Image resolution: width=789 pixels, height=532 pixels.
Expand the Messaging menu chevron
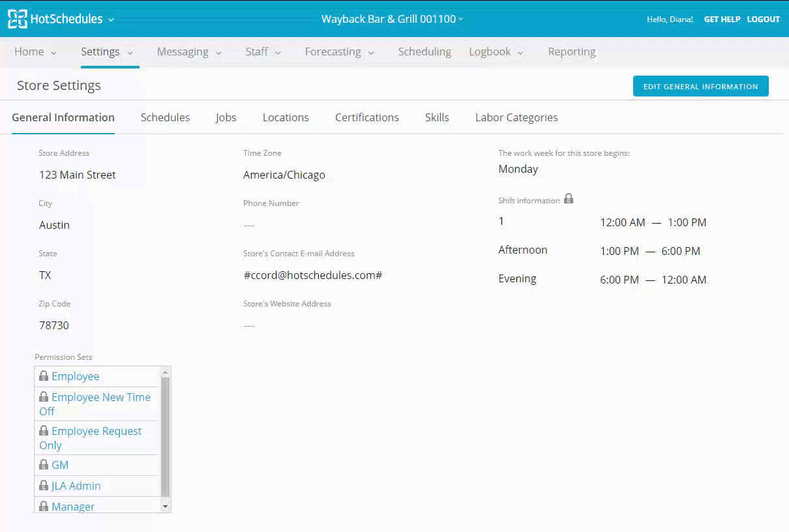218,53
